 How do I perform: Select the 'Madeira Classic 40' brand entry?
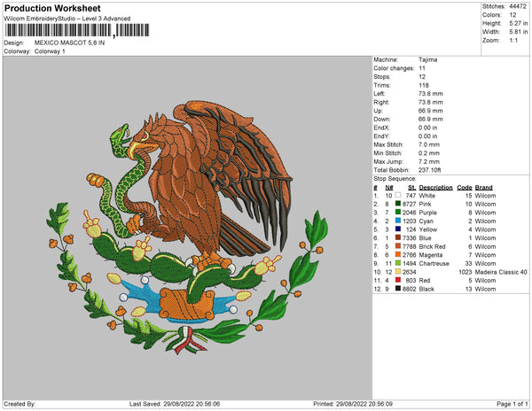click(501, 272)
